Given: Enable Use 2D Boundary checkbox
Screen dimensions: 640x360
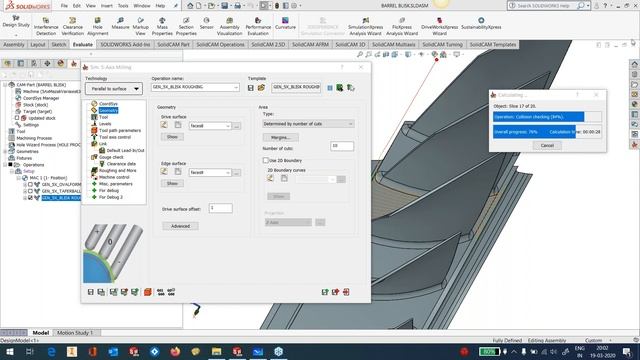Looking at the screenshot, I should click(x=266, y=160).
